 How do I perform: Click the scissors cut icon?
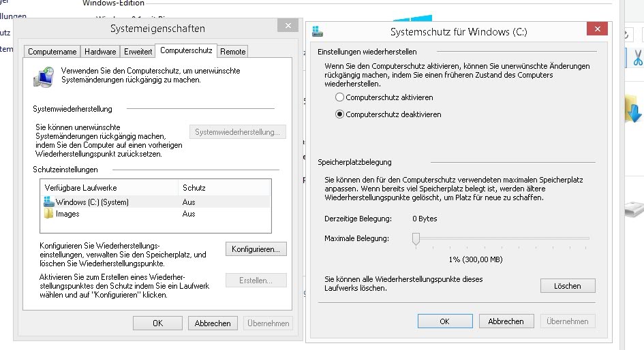click(x=637, y=58)
